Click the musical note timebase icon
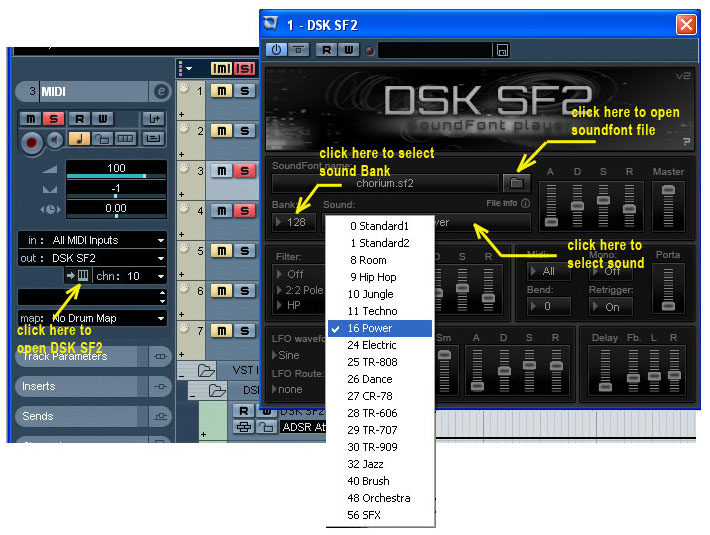 [x=79, y=139]
